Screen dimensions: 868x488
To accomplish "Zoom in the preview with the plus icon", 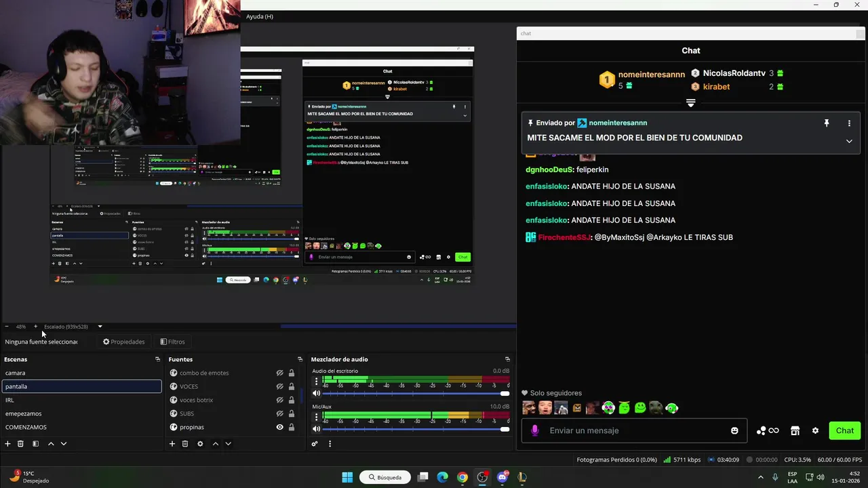I will click(35, 327).
